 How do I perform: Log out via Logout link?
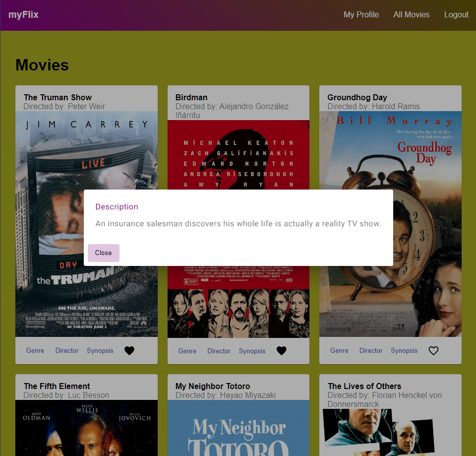pyautogui.click(x=456, y=14)
